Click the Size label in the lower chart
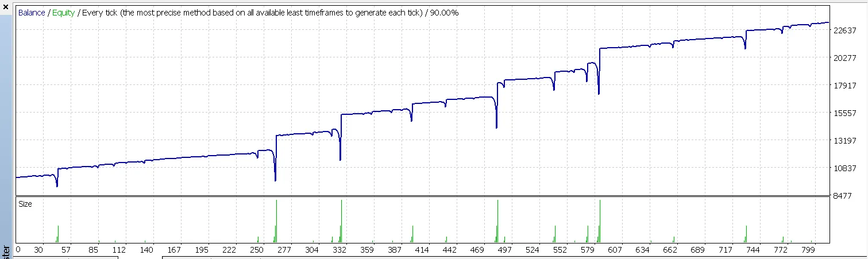Image resolution: width=868 pixels, height=259 pixels. click(25, 204)
